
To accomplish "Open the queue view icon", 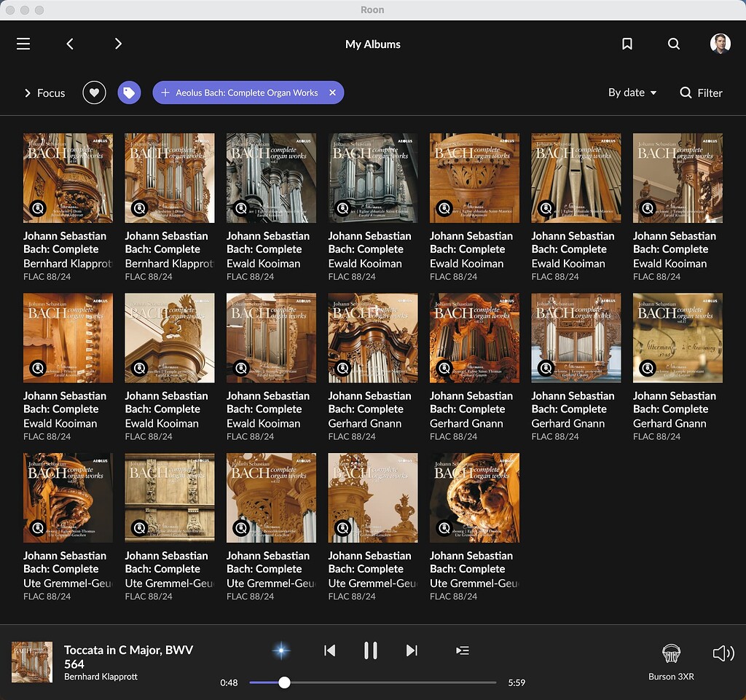I will pyautogui.click(x=463, y=650).
